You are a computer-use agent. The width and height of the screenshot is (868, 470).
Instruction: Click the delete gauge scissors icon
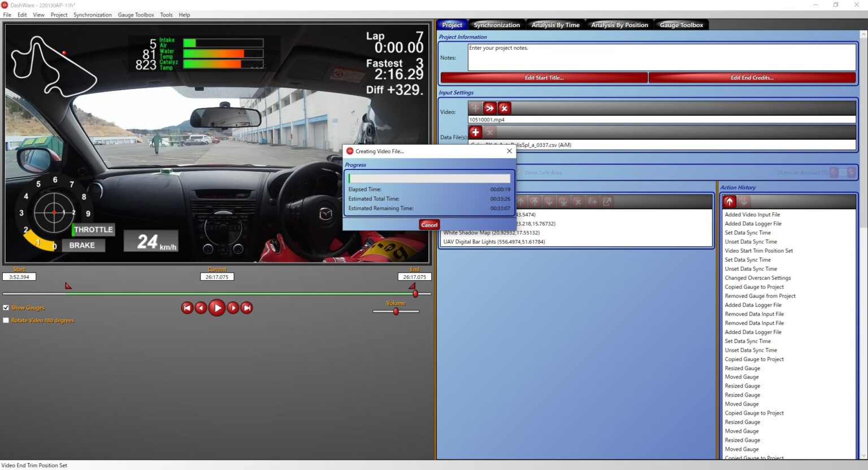(578, 201)
